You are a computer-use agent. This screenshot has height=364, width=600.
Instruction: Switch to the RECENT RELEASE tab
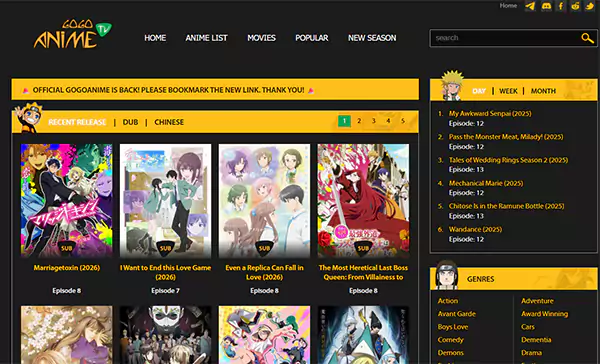(x=77, y=122)
